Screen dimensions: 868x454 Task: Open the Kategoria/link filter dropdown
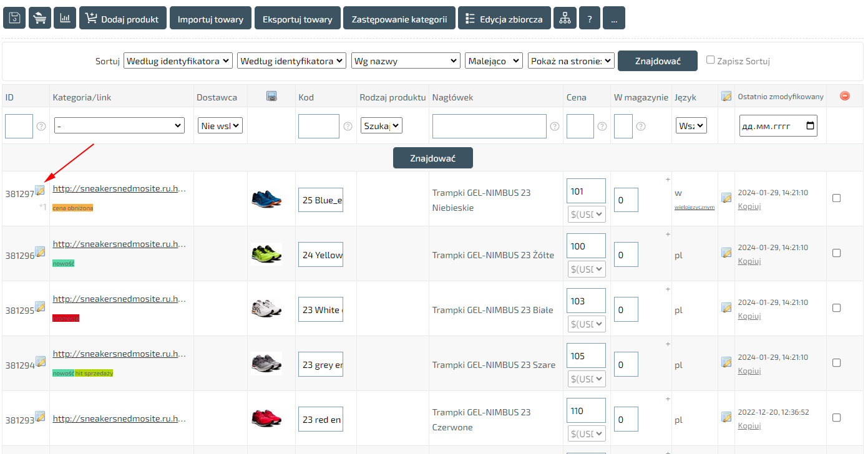[120, 126]
